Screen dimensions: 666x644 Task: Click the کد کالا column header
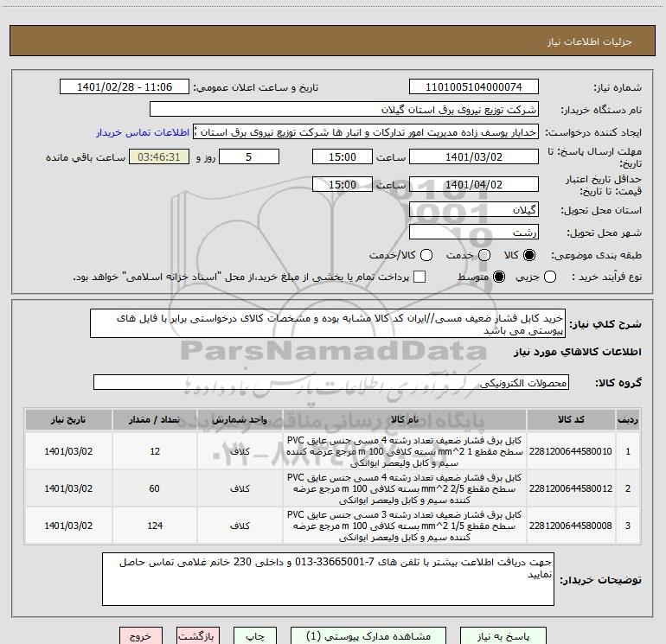click(571, 419)
